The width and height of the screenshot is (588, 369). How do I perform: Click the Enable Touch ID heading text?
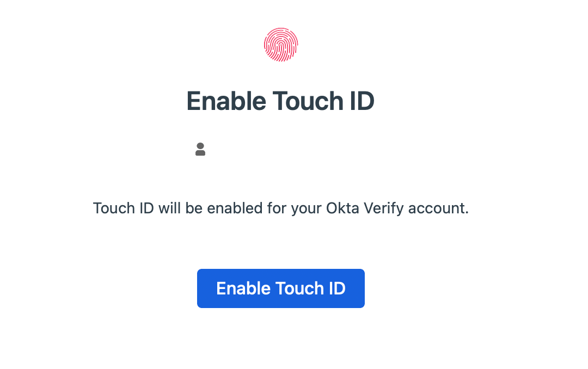(x=281, y=101)
